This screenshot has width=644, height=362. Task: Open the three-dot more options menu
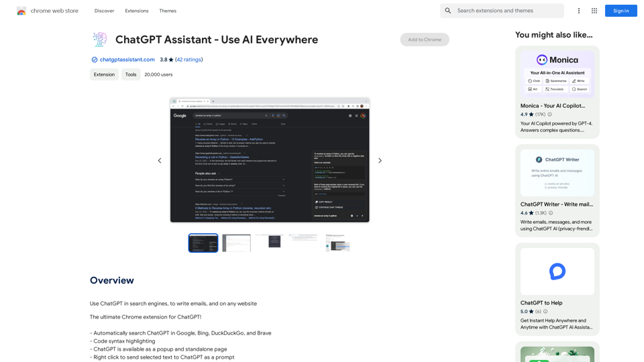579,11
